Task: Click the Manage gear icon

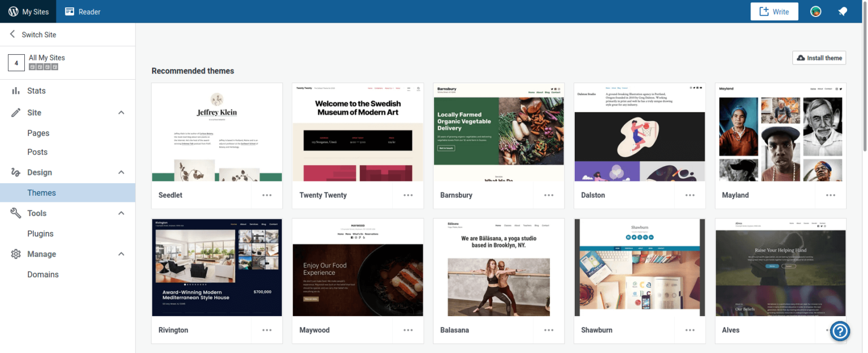Action: click(16, 254)
